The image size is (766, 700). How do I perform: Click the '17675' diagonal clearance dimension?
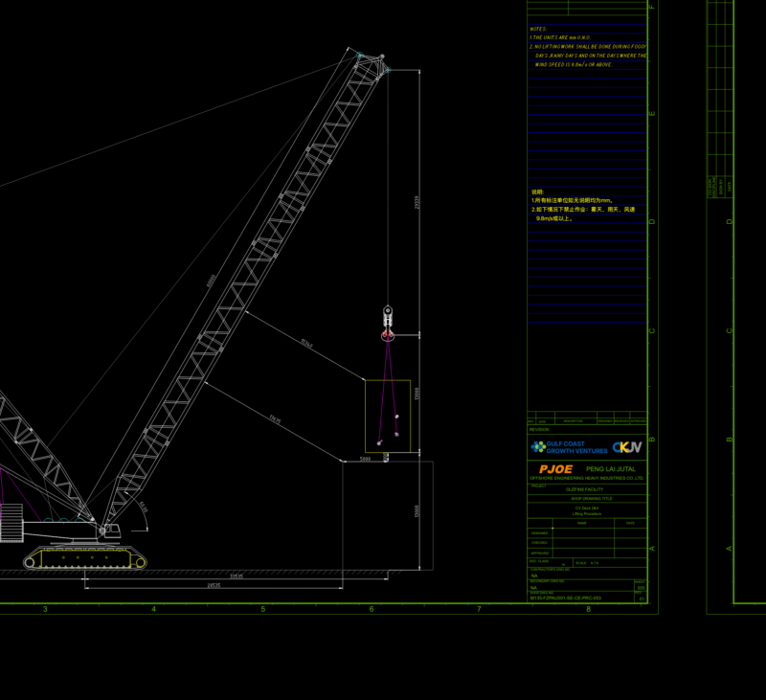click(275, 419)
